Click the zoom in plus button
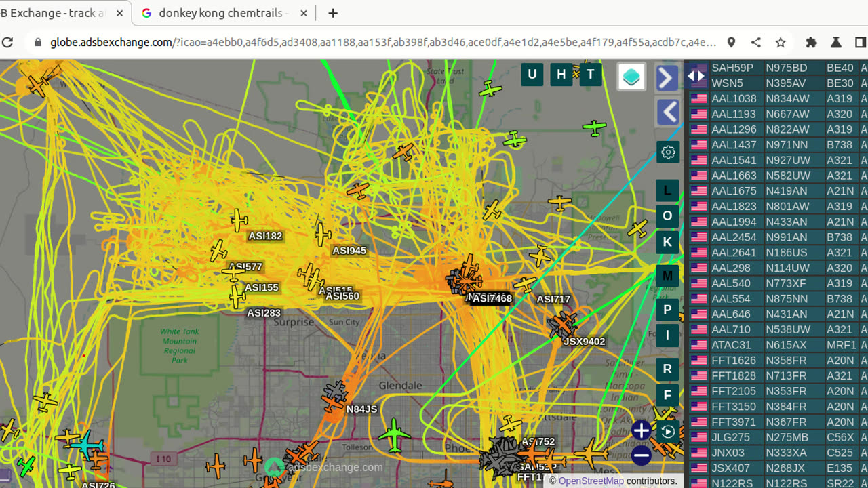The height and width of the screenshot is (488, 868). point(641,430)
